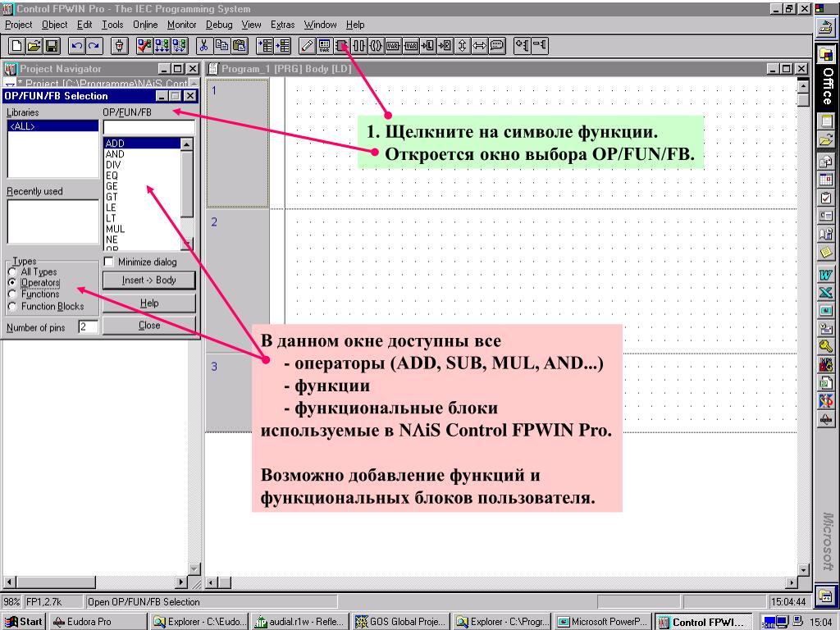Image resolution: width=840 pixels, height=630 pixels.
Task: Insert a contact symbol from toolbar
Action: click(x=358, y=46)
